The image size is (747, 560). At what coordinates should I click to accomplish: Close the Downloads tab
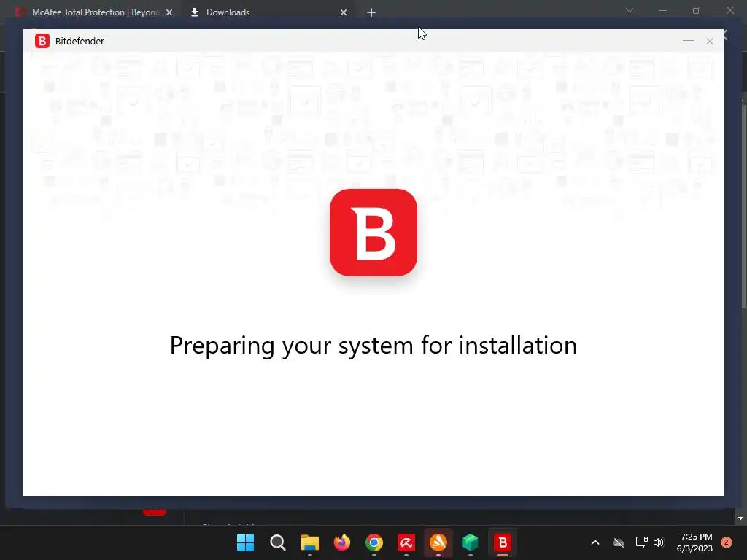pyautogui.click(x=344, y=12)
